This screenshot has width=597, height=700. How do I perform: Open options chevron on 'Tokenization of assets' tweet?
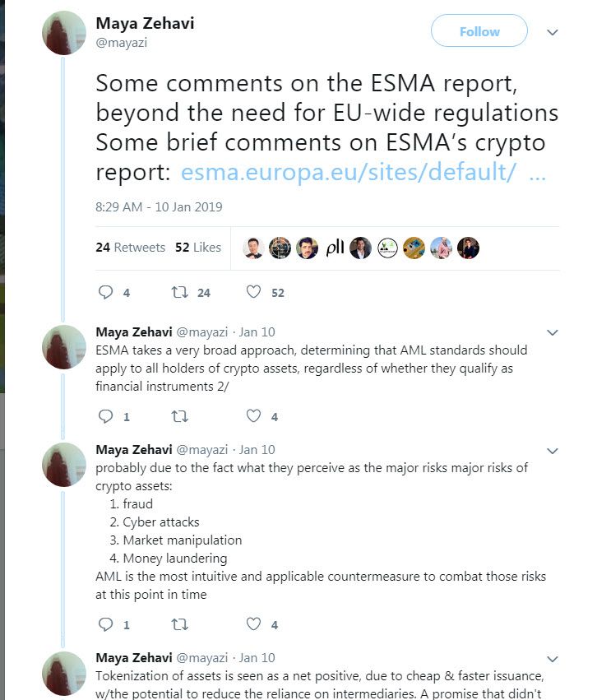553,658
